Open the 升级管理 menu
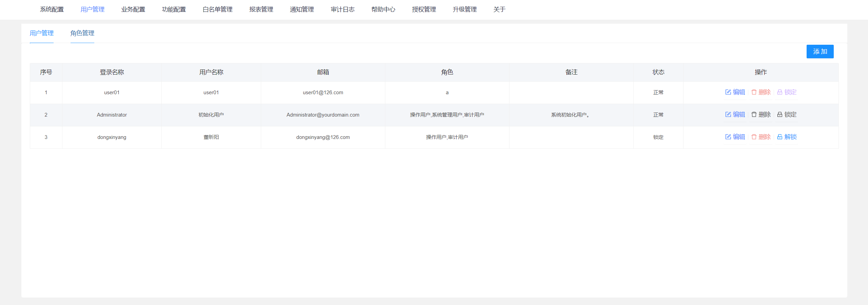 (x=465, y=9)
